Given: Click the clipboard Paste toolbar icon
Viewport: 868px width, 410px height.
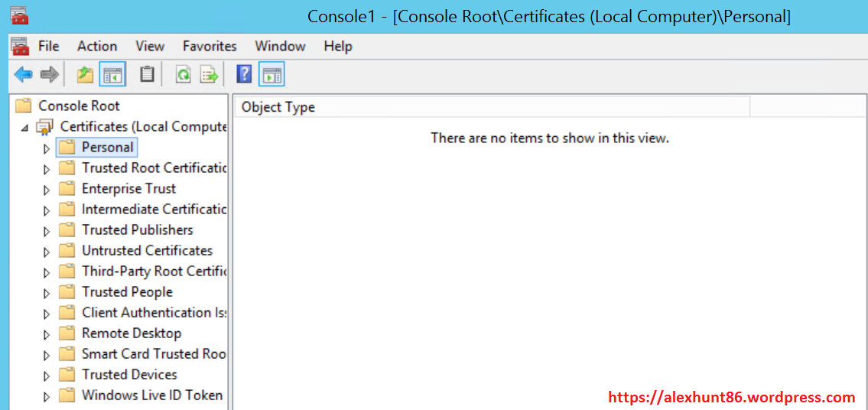Looking at the screenshot, I should (147, 74).
